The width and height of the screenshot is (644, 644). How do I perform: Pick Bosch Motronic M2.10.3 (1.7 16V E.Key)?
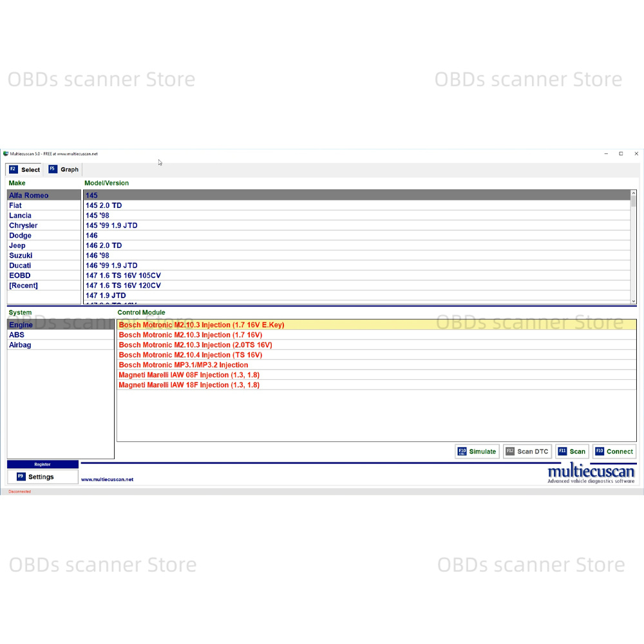pyautogui.click(x=377, y=325)
